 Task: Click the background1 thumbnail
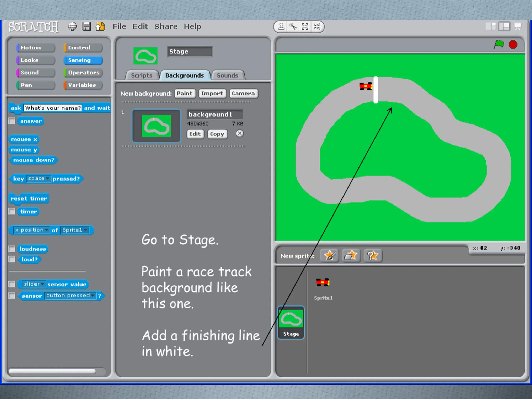tap(156, 126)
